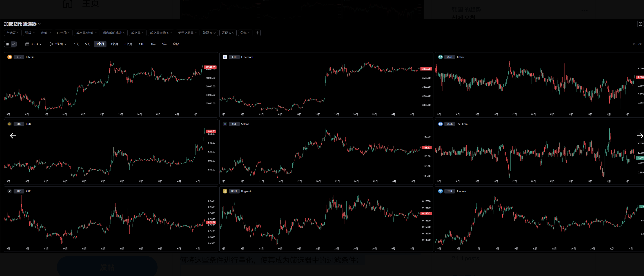Open the 分类 category filter
Image resolution: width=644 pixels, height=276 pixels.
(245, 33)
